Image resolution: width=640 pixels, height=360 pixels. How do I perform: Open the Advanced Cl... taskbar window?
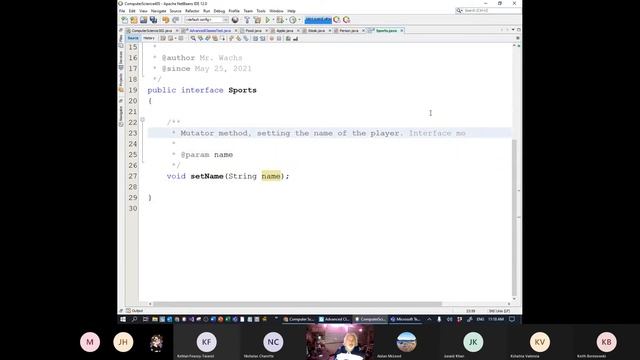[334, 319]
